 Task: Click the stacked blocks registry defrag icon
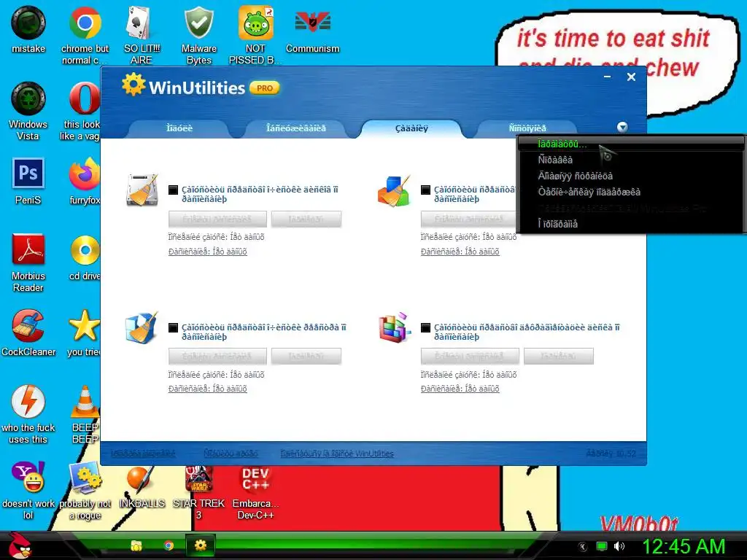point(394,327)
